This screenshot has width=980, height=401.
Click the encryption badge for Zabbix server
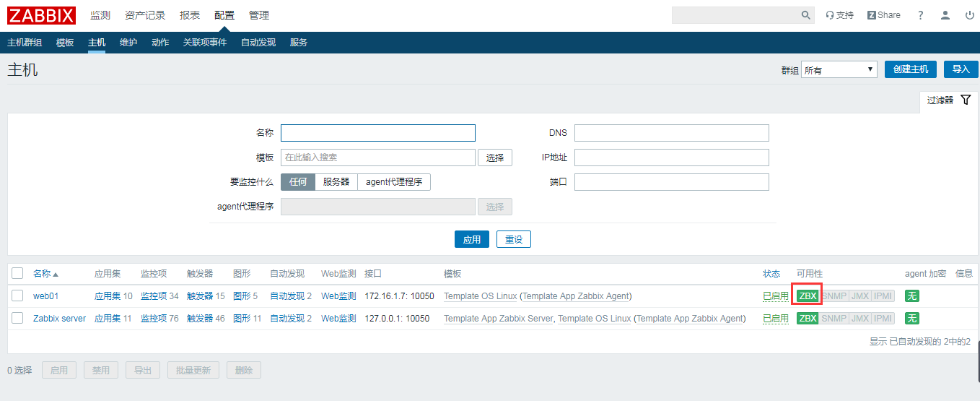pos(912,319)
